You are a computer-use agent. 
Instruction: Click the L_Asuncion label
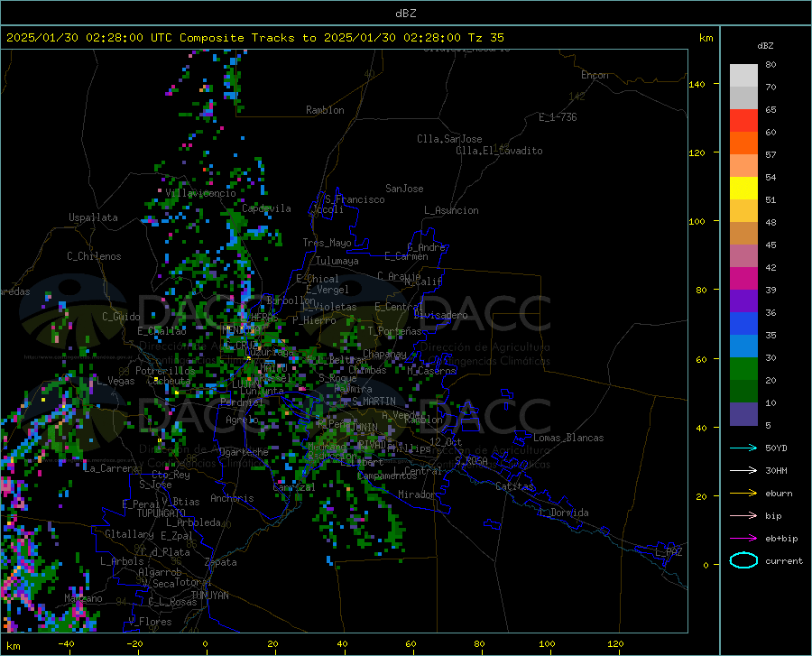451,210
